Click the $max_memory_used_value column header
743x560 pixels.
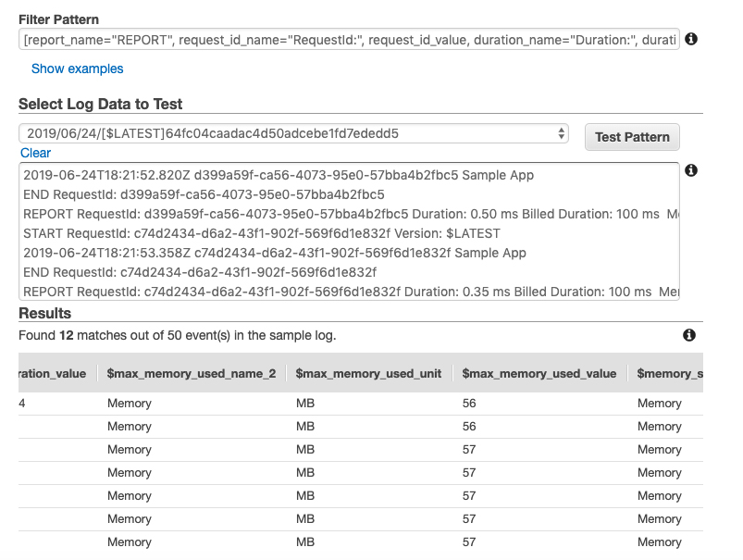point(539,374)
